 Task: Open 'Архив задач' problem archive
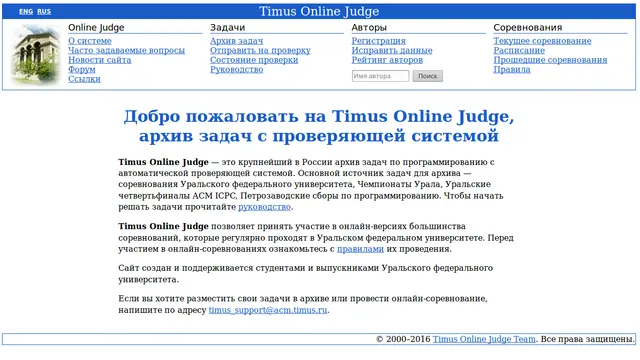pyautogui.click(x=236, y=41)
